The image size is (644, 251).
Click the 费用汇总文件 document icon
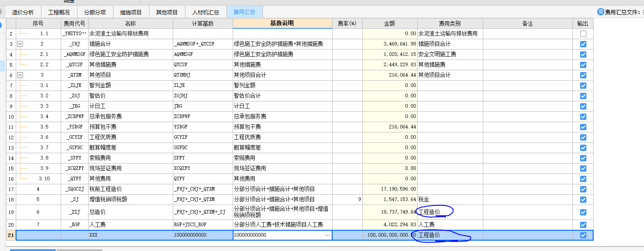[x=600, y=12]
